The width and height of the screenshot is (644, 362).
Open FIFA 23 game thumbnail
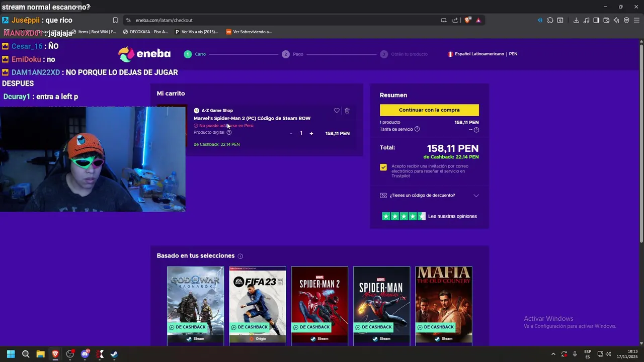click(258, 306)
